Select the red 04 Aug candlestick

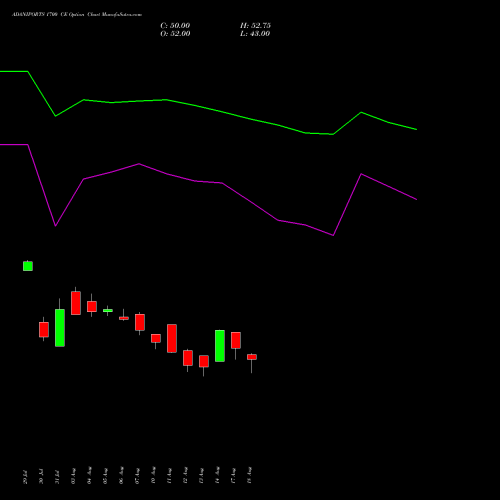pos(92,306)
